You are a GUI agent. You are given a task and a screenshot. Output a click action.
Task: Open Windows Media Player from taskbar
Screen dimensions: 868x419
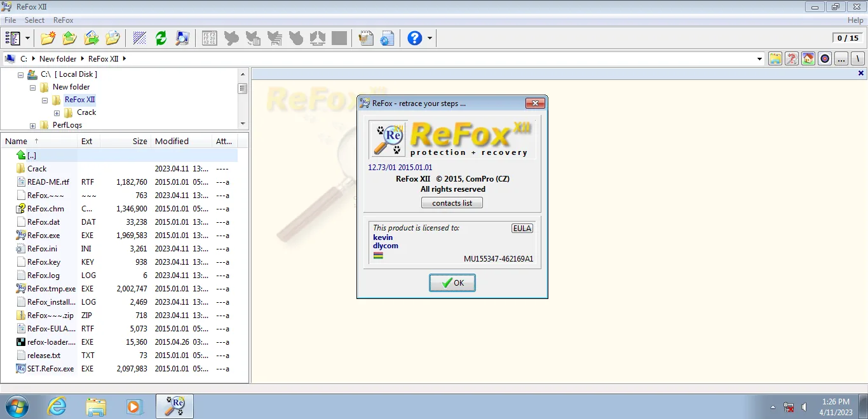(135, 406)
